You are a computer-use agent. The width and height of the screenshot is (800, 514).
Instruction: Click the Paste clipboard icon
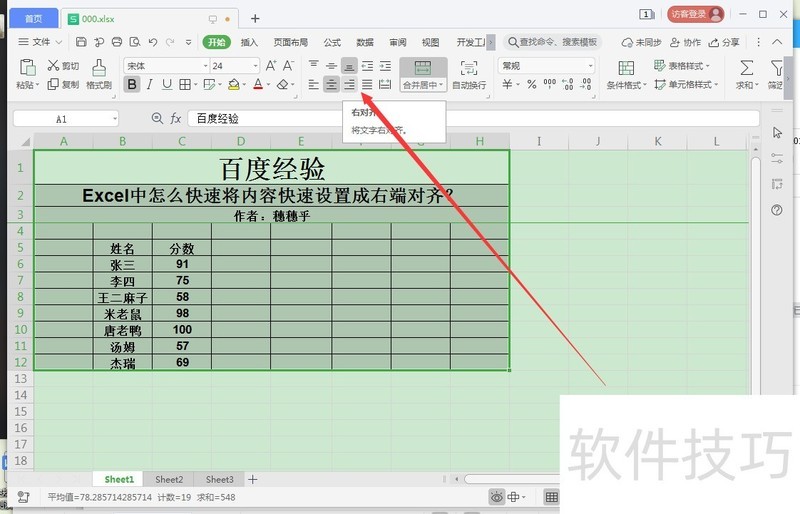point(27,67)
